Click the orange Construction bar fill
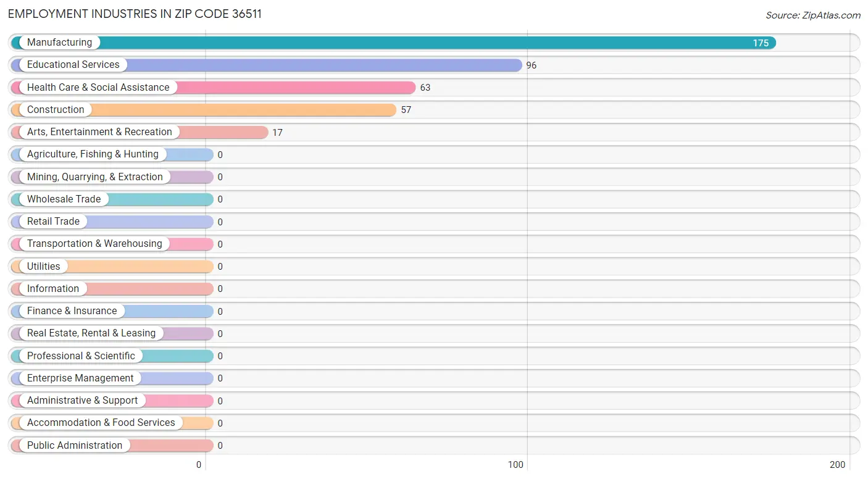This screenshot has width=868, height=479. point(204,110)
